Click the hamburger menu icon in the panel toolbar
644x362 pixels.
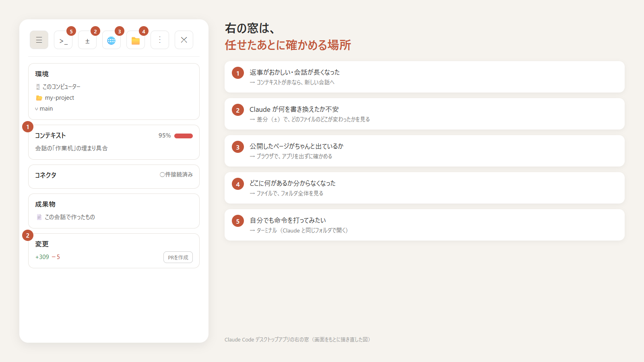click(x=39, y=40)
